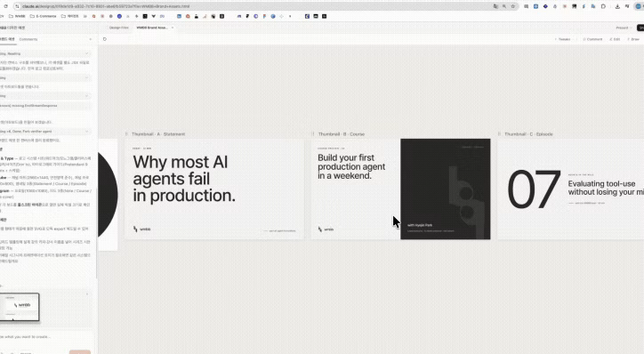Viewport: 644px width, 354px height.
Task: Collapse the chat sidebar panel
Action: (x=91, y=39)
